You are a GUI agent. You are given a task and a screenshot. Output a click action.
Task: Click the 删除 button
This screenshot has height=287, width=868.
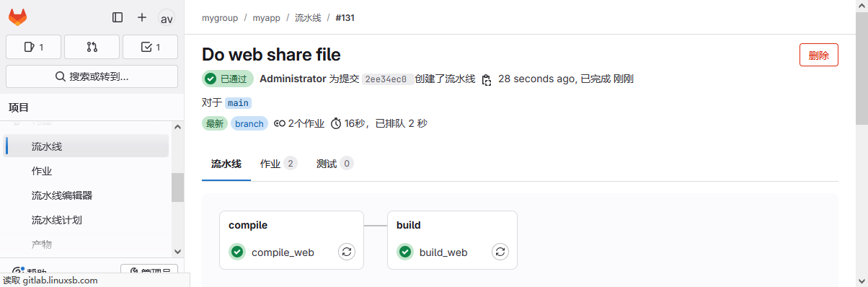coord(819,55)
